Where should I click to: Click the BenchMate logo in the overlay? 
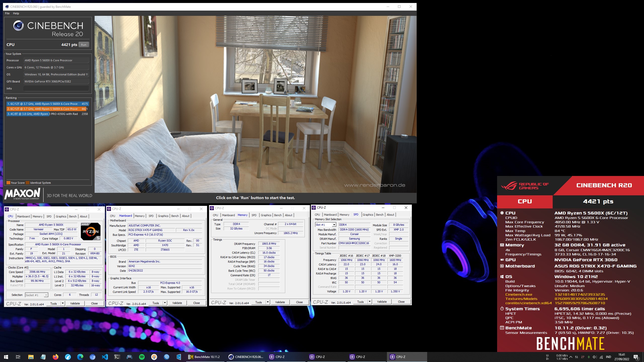pyautogui.click(x=570, y=343)
